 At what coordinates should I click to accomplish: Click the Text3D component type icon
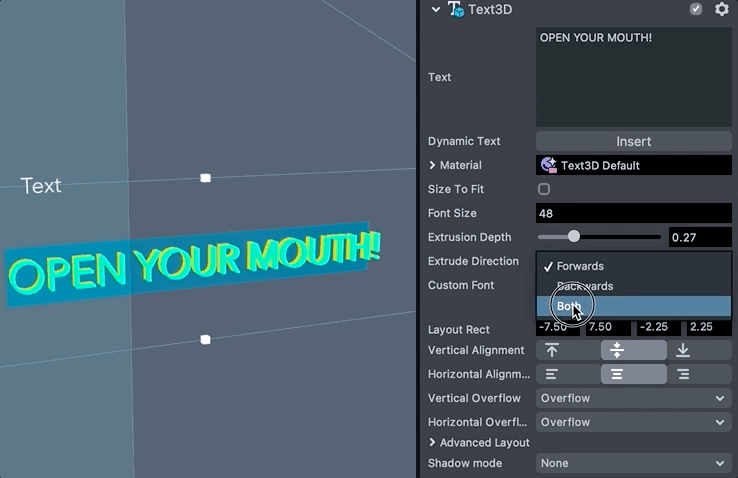coord(456,9)
